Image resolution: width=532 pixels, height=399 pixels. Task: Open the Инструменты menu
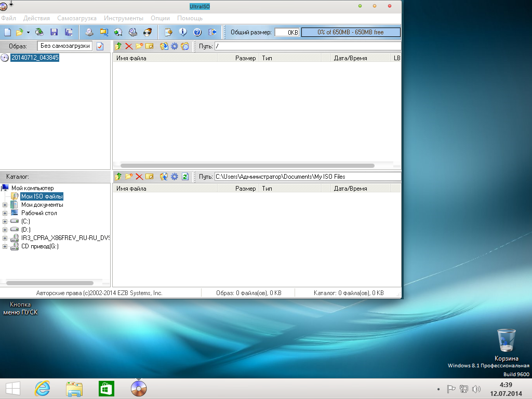coord(124,18)
